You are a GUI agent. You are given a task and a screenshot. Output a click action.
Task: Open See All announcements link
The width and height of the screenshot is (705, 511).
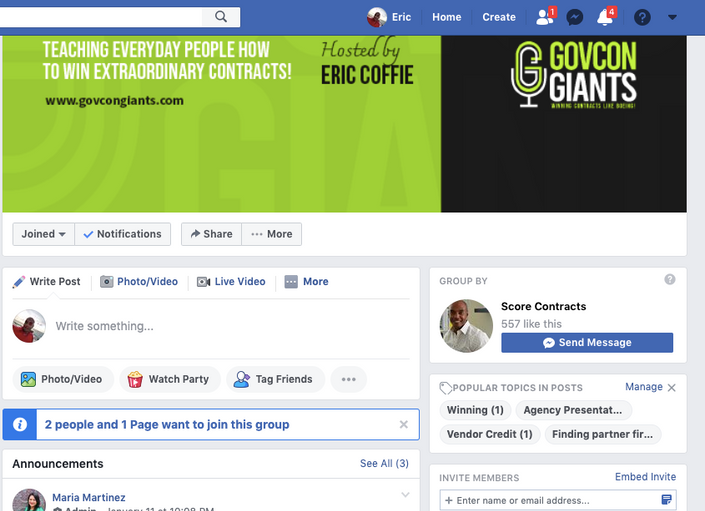click(384, 463)
